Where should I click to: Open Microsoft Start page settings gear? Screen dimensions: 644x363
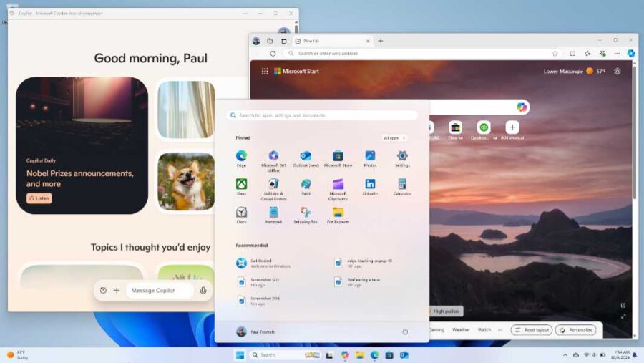click(x=618, y=71)
